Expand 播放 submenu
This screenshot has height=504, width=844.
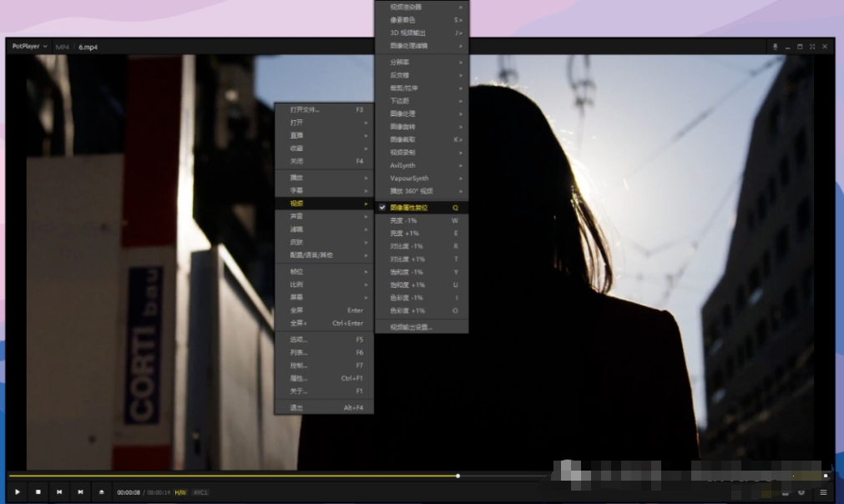point(324,178)
